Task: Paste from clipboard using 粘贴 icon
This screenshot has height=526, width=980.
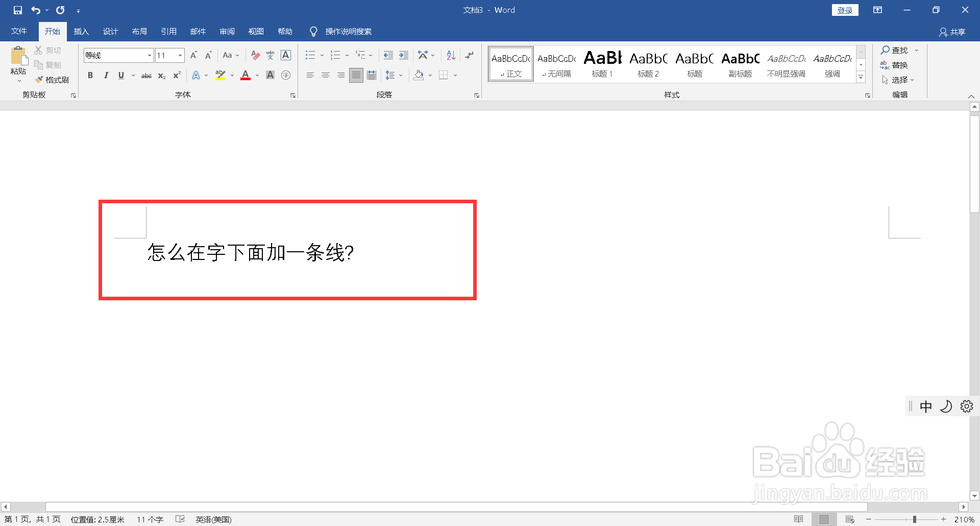Action: (18, 56)
